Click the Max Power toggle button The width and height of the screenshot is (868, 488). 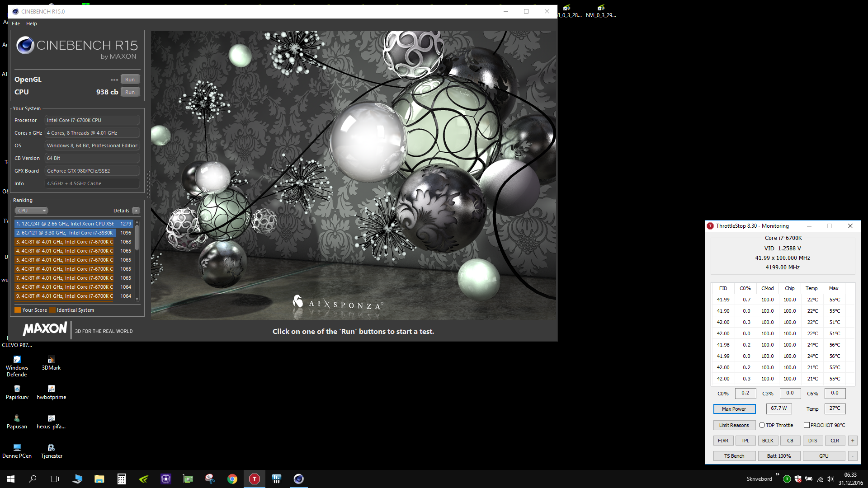[x=734, y=409]
